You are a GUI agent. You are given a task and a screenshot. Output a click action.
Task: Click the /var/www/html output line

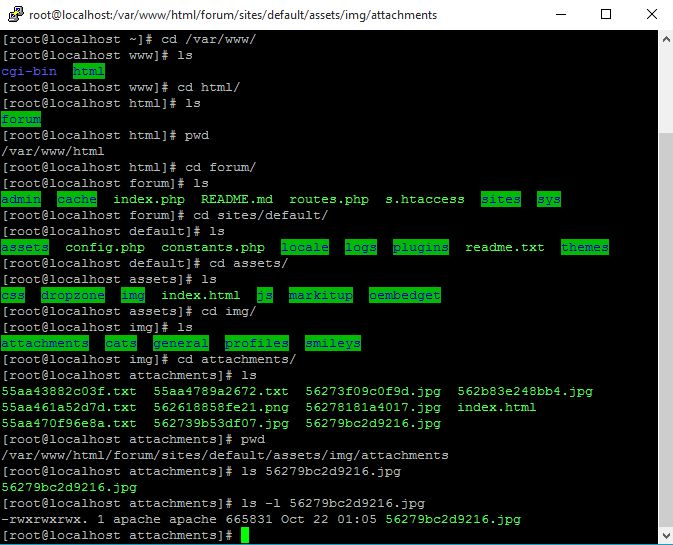click(x=53, y=151)
